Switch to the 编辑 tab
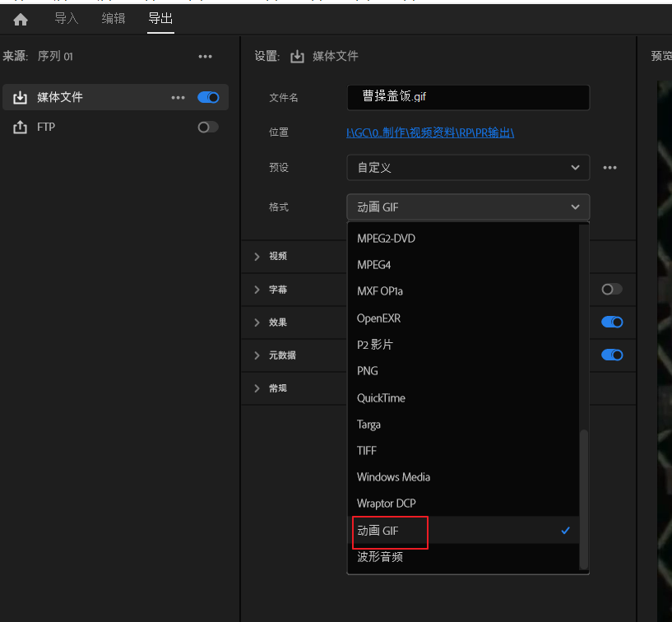 point(114,19)
